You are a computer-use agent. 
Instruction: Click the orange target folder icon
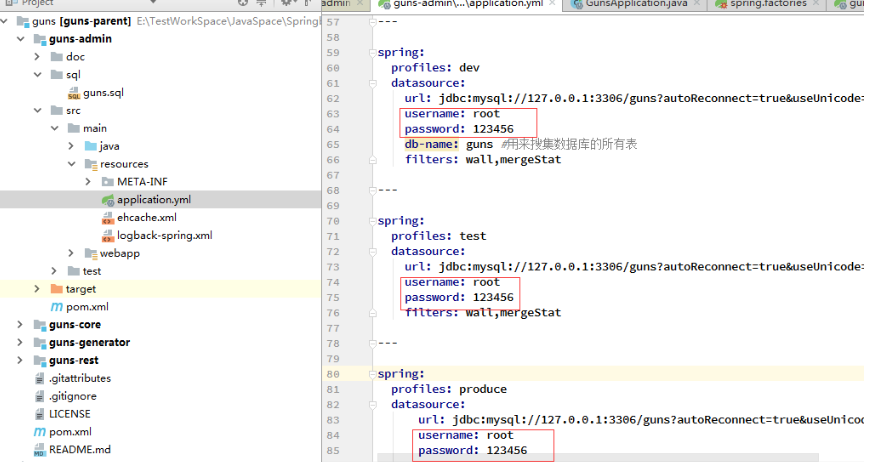coord(56,289)
